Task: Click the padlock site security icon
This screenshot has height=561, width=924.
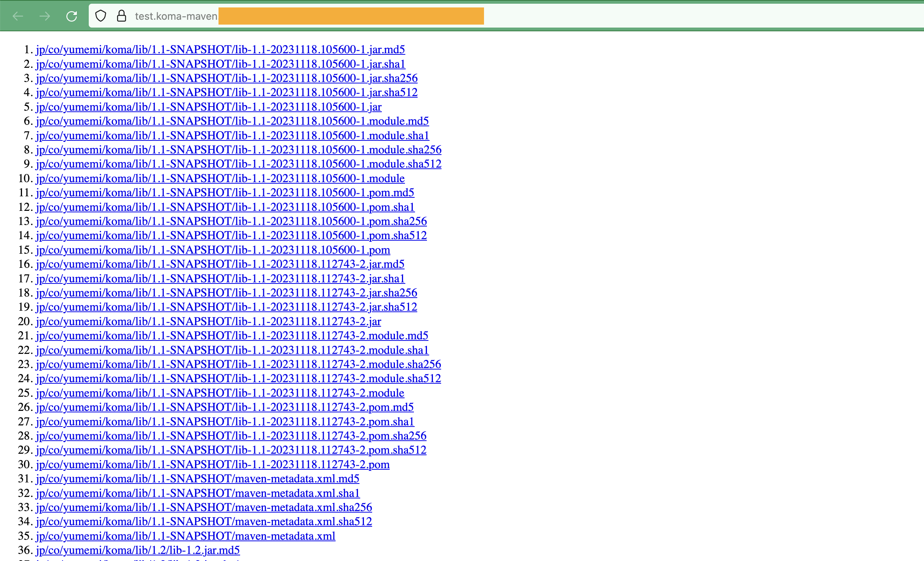Action: click(x=122, y=16)
